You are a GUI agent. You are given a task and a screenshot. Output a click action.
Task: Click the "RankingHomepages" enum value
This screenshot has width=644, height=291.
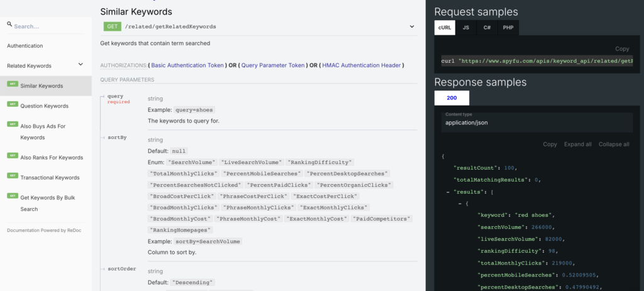coord(180,230)
